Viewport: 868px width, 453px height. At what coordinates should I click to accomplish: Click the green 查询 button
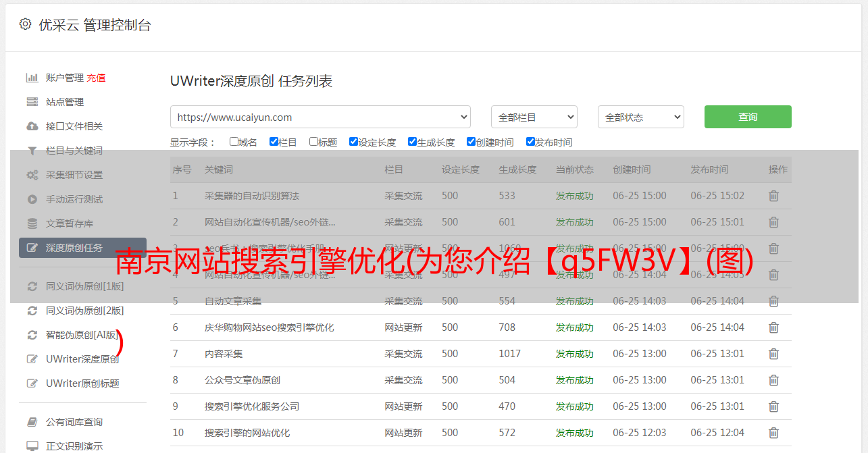[748, 117]
